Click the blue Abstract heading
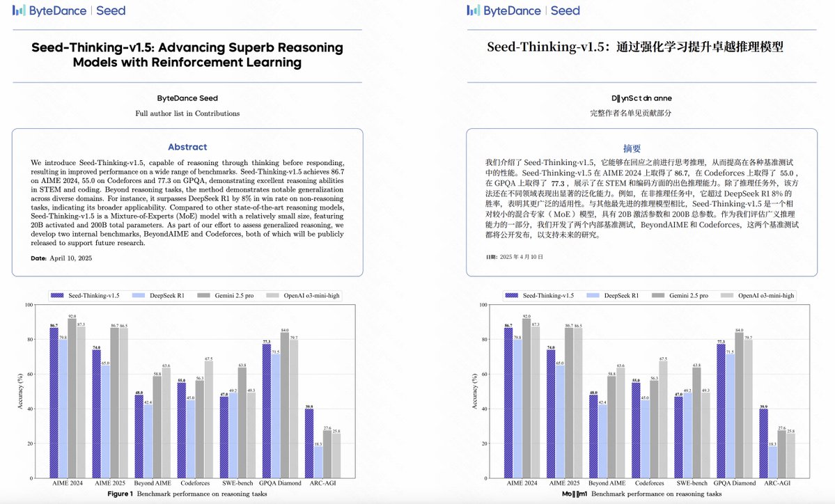 point(187,147)
